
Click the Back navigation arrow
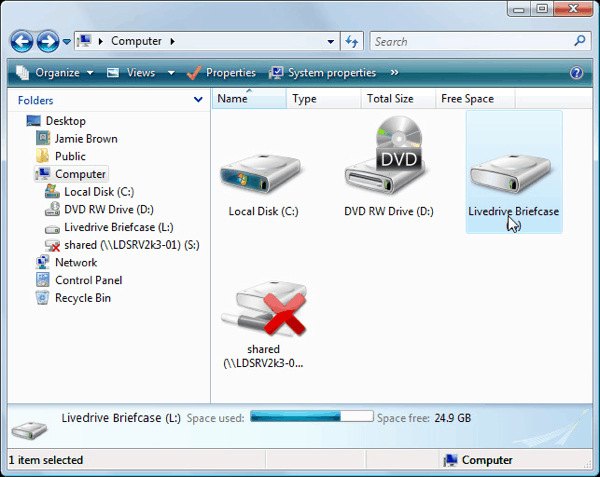pos(22,41)
